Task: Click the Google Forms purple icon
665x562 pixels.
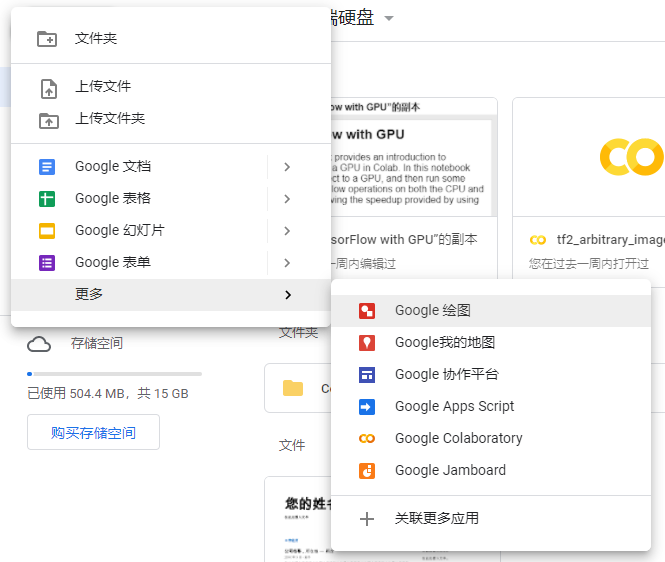Action: coord(47,263)
